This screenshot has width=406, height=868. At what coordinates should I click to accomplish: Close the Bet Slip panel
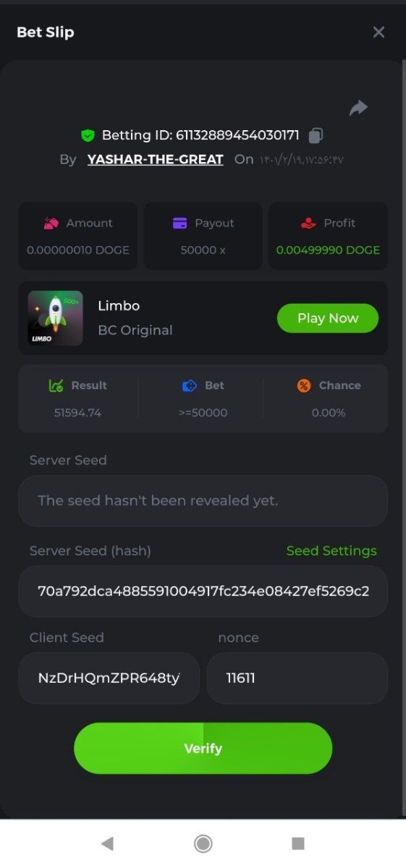(x=378, y=32)
